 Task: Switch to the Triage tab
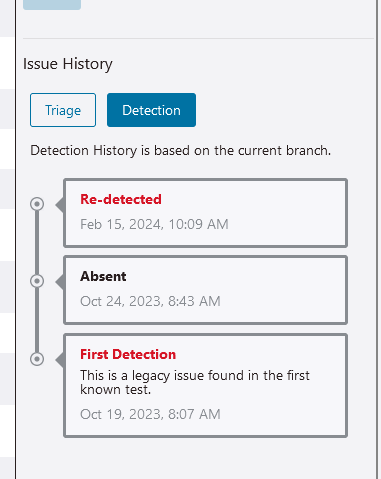tap(63, 110)
